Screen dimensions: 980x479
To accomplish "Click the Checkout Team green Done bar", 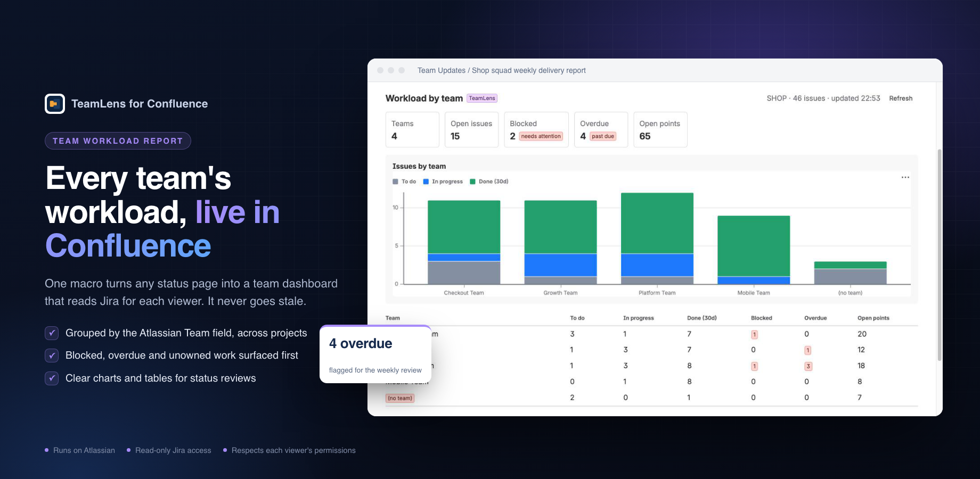I will (464, 227).
